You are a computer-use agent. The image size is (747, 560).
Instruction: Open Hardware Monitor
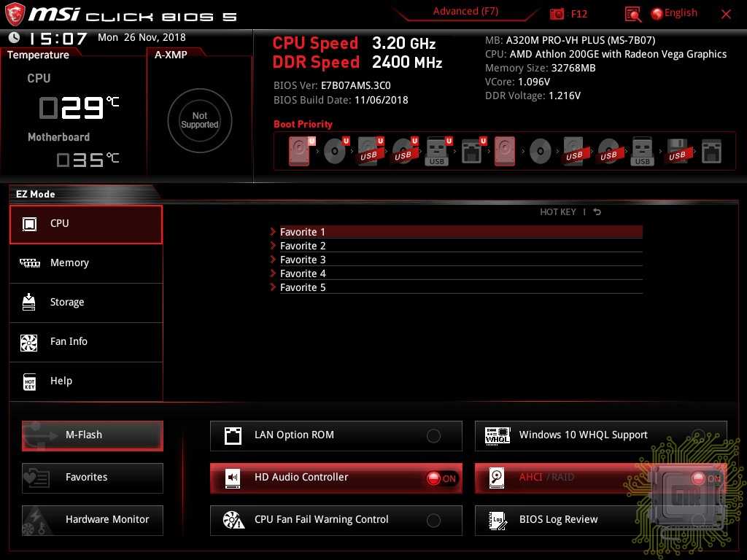[93, 521]
